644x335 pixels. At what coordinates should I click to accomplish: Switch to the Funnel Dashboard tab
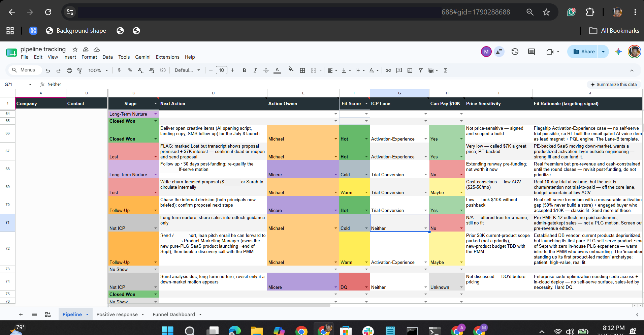coord(174,314)
